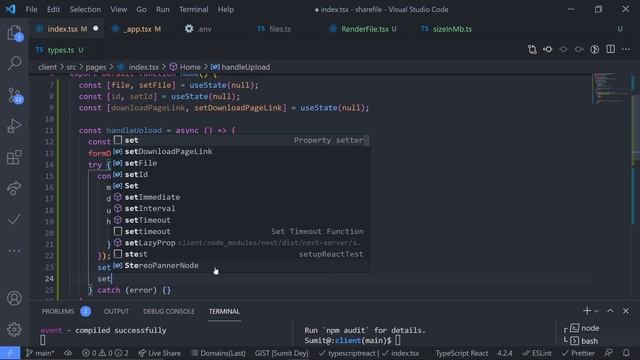Pick the StereoPannerNode suggestion

[x=241, y=266]
